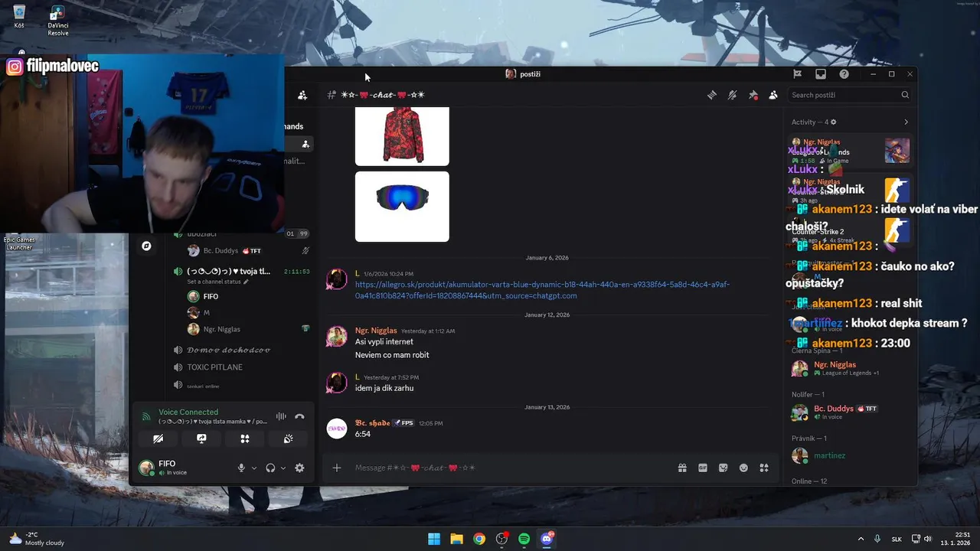Mute the microphone for FIFO
Viewport: 980px width, 551px height.
241,468
